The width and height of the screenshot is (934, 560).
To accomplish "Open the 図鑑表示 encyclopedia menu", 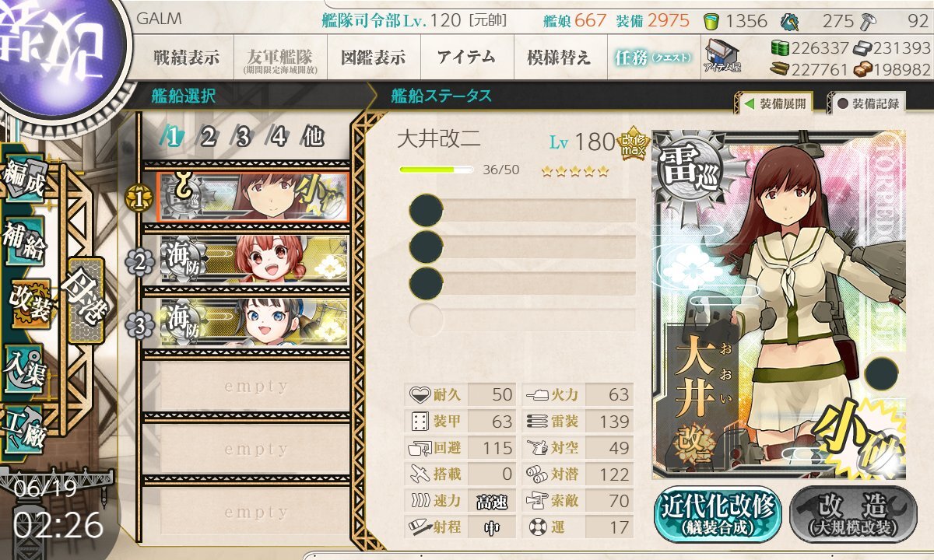I will [x=373, y=58].
